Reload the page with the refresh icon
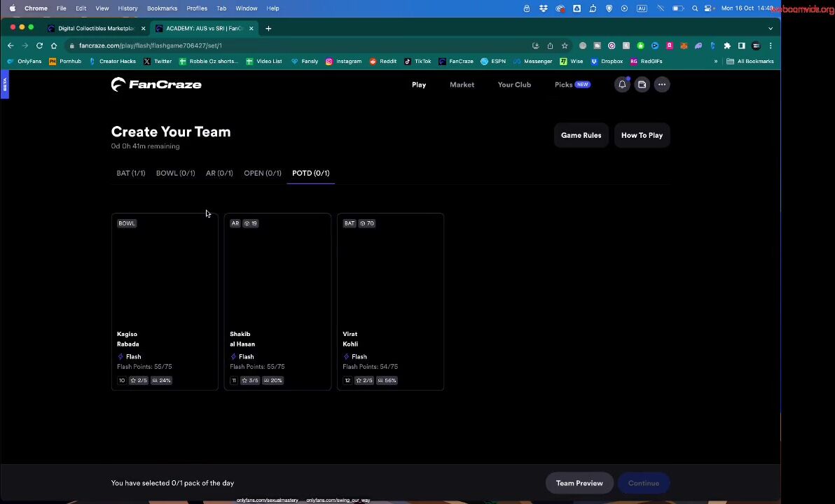The image size is (835, 504). 39,45
